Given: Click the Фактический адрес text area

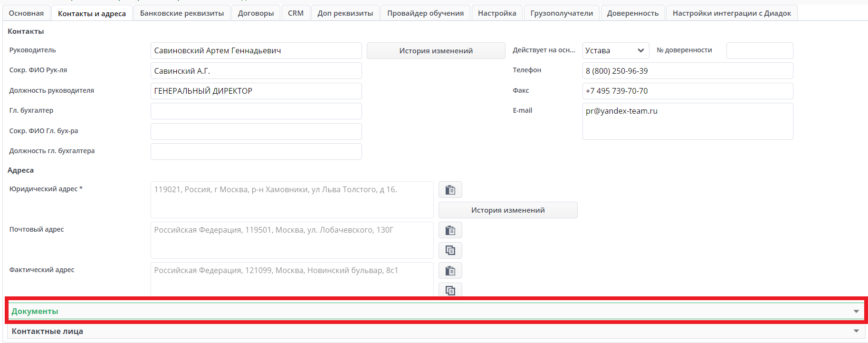Looking at the screenshot, I should tap(292, 280).
